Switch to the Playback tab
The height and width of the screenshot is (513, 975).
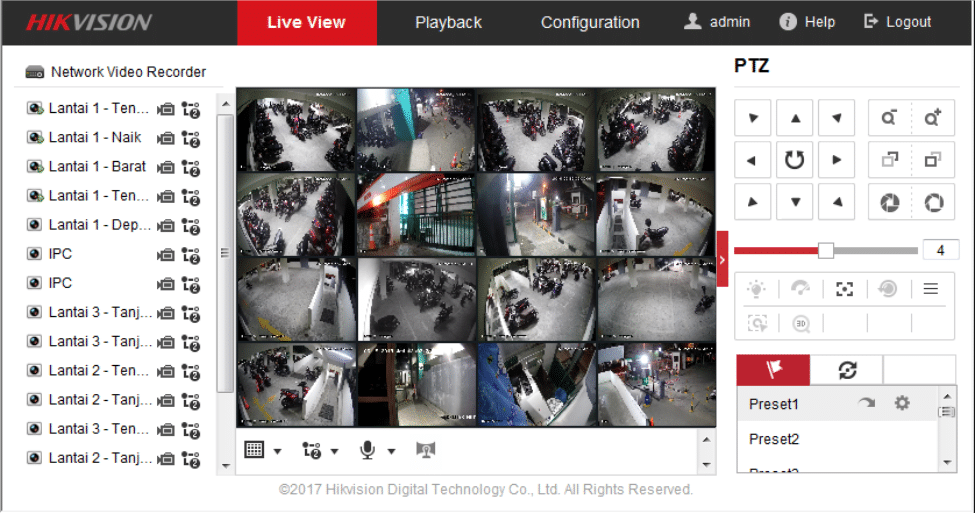448,22
